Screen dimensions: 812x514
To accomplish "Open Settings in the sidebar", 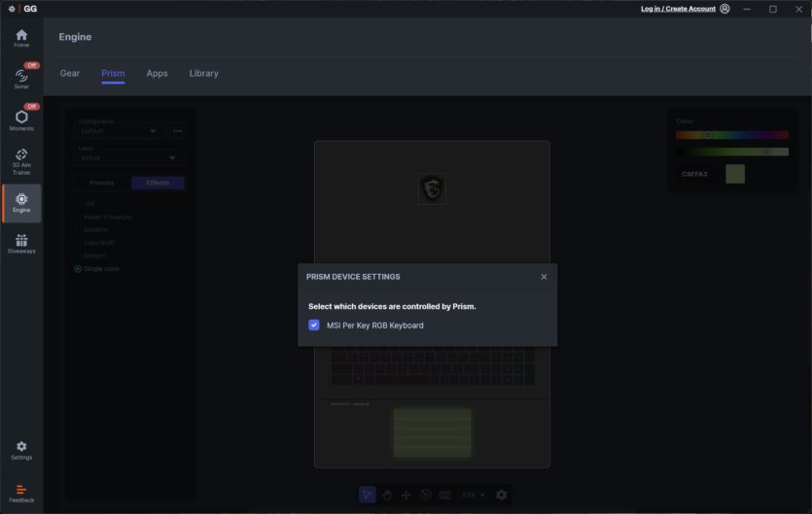I will click(21, 450).
